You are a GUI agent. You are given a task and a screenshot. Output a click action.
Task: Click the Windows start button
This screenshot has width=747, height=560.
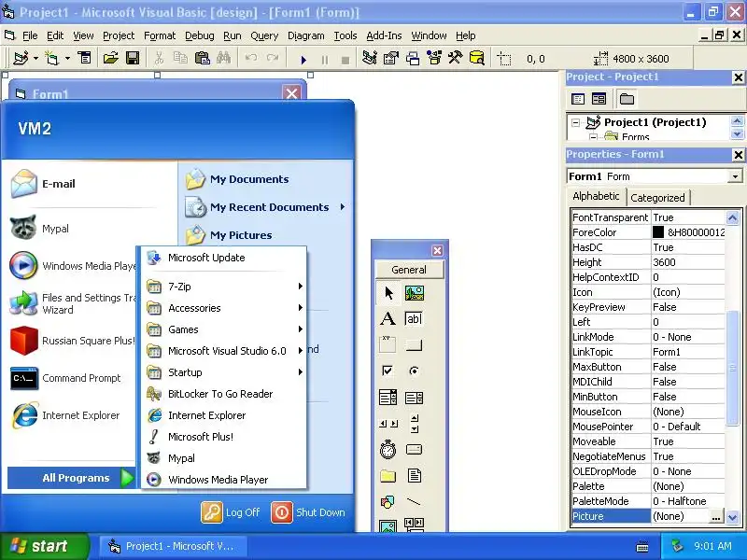click(x=44, y=546)
